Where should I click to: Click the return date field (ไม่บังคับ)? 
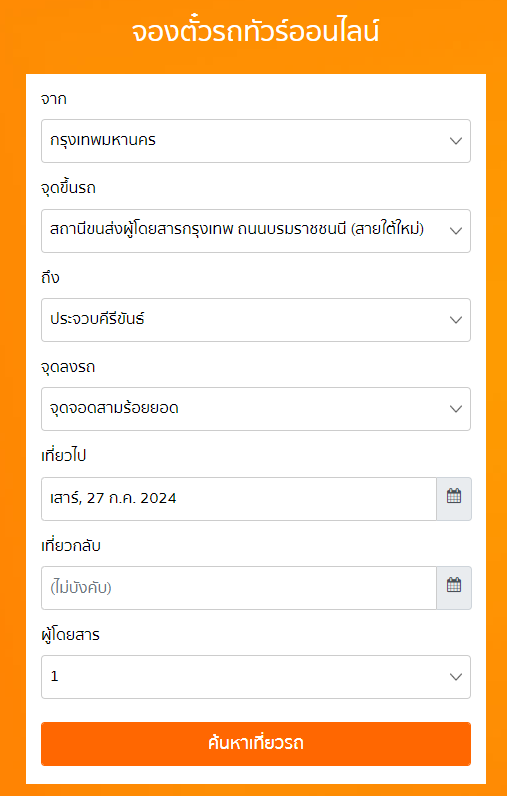(239, 588)
